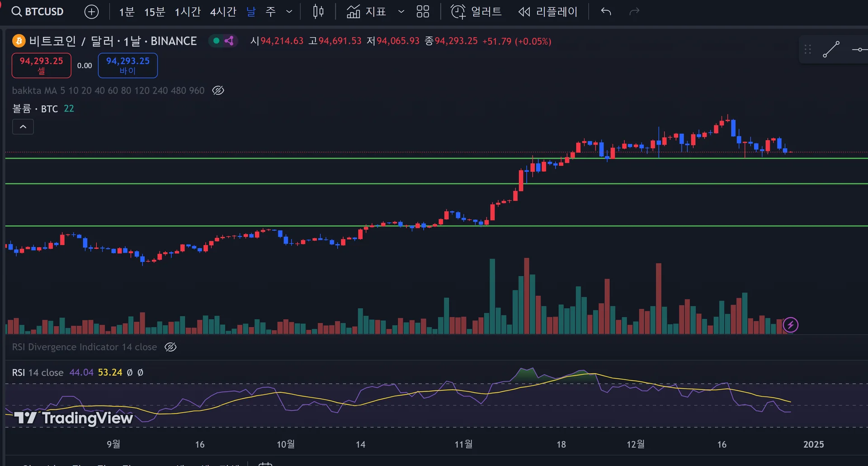The image size is (868, 466).
Task: Start bar replay with 리플레이
Action: click(548, 12)
